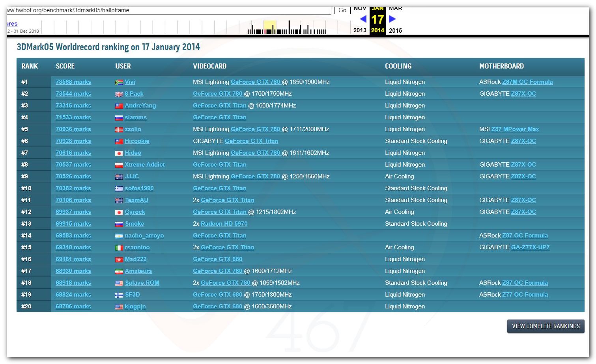Open GeForce GTX 680 link in rank #16 row

pos(218,259)
